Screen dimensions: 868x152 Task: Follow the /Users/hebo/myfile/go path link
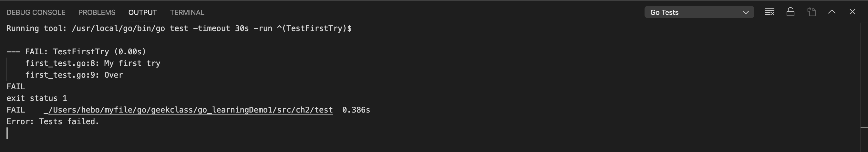(188, 110)
